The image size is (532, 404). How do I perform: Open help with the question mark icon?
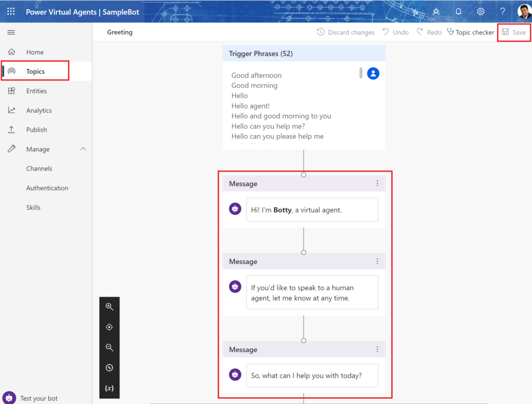pos(502,11)
